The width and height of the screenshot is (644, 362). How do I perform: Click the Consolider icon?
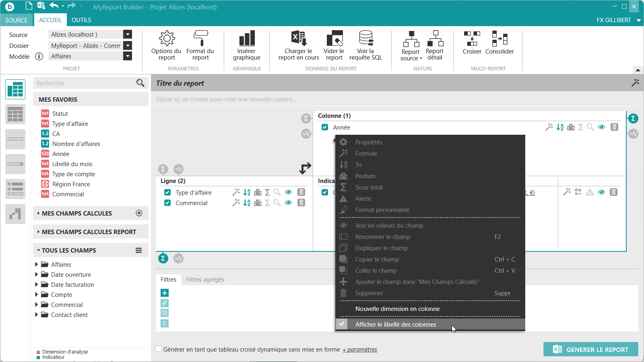click(500, 39)
